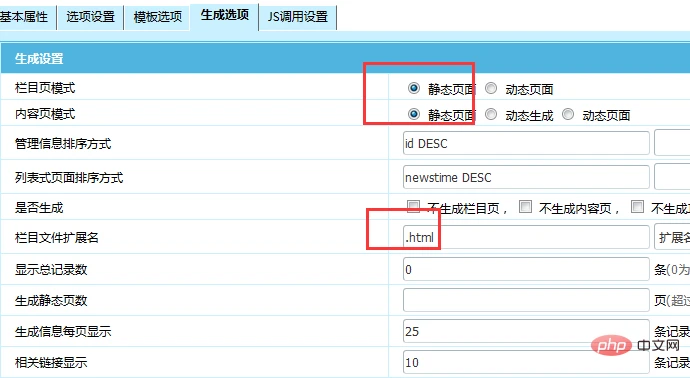Select 动态页面 for 栏目页模式
690x378 pixels.
pos(491,88)
